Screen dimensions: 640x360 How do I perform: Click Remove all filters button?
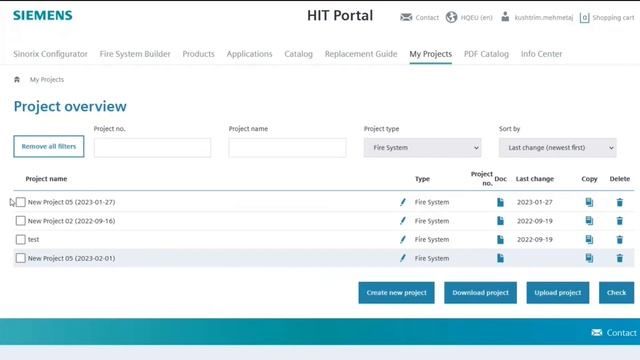pos(49,147)
